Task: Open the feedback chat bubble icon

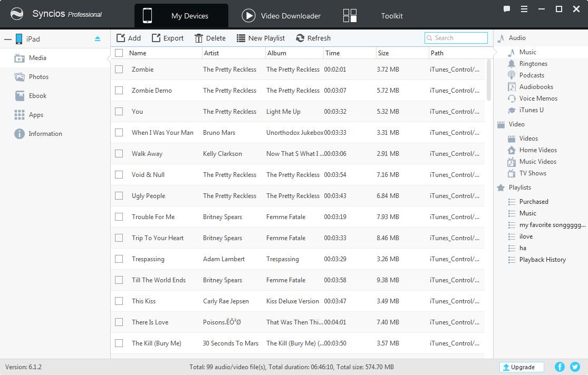Action: tap(507, 9)
